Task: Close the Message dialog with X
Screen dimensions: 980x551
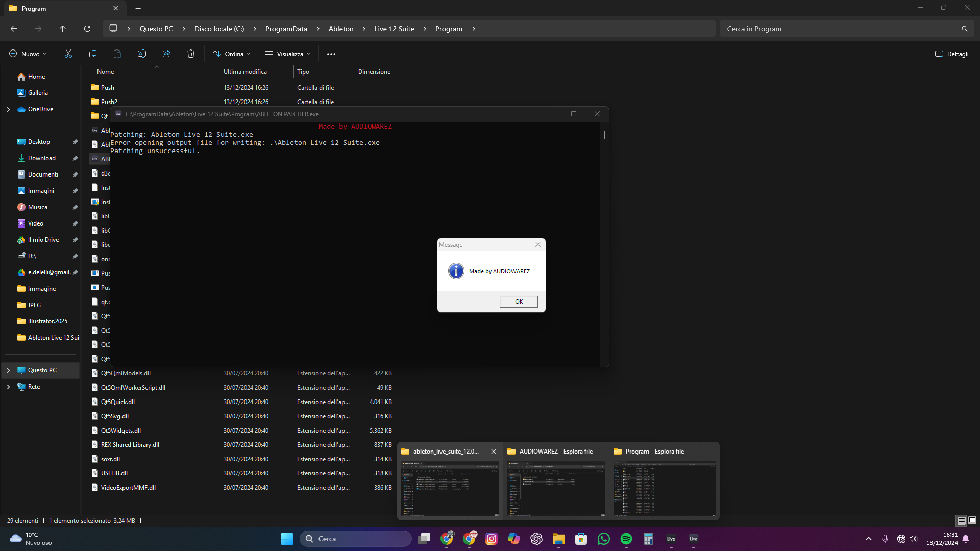Action: pyautogui.click(x=537, y=244)
